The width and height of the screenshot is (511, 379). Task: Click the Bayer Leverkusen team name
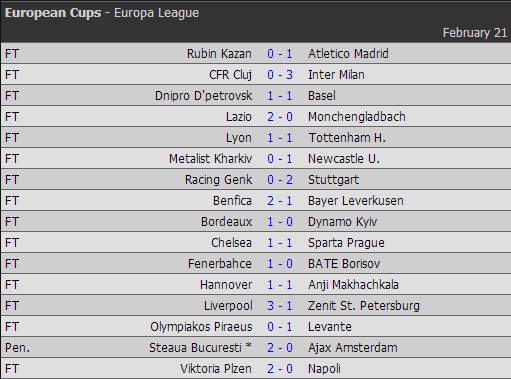tap(356, 201)
